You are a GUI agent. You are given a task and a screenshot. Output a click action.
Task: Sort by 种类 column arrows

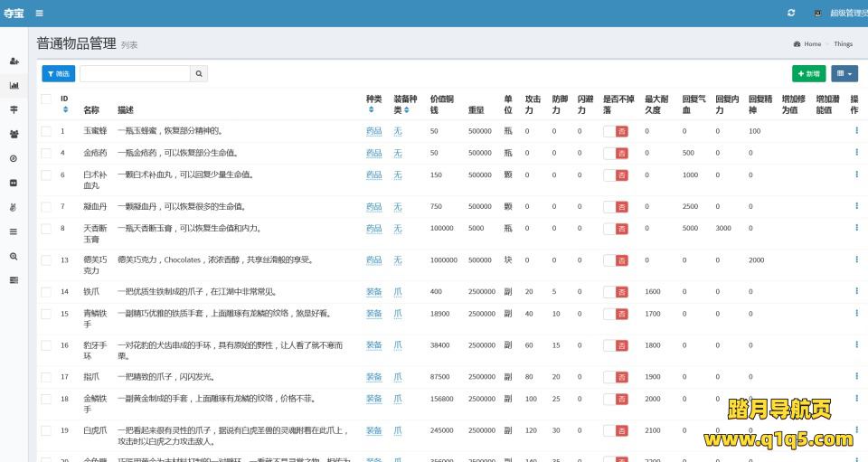click(x=371, y=110)
